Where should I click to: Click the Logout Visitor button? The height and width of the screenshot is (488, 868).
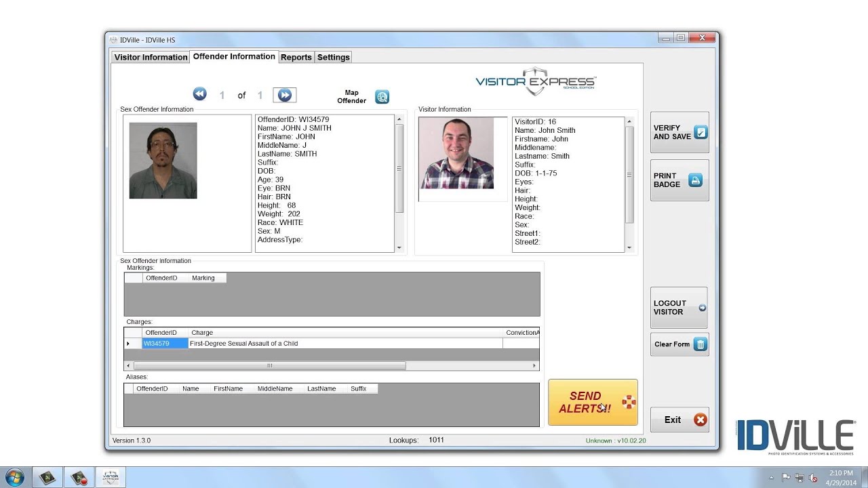coord(679,308)
